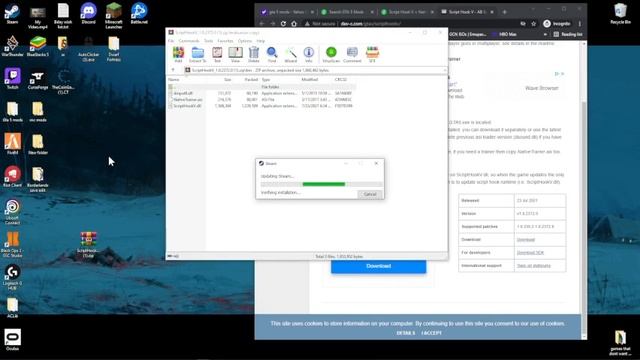
Task: Click the green VirusScan icon in WinRAR
Action: click(331, 54)
